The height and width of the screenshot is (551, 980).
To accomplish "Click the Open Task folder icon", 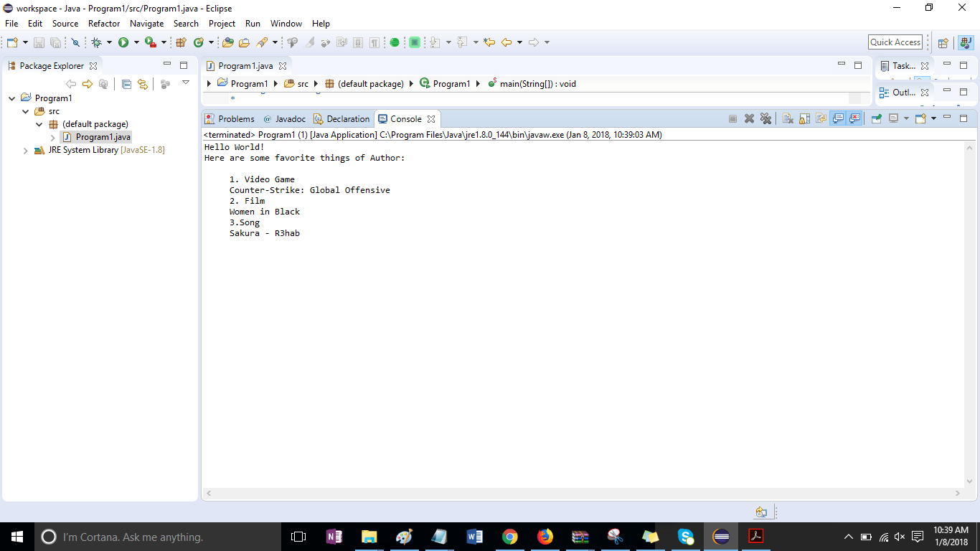I will 244,42.
